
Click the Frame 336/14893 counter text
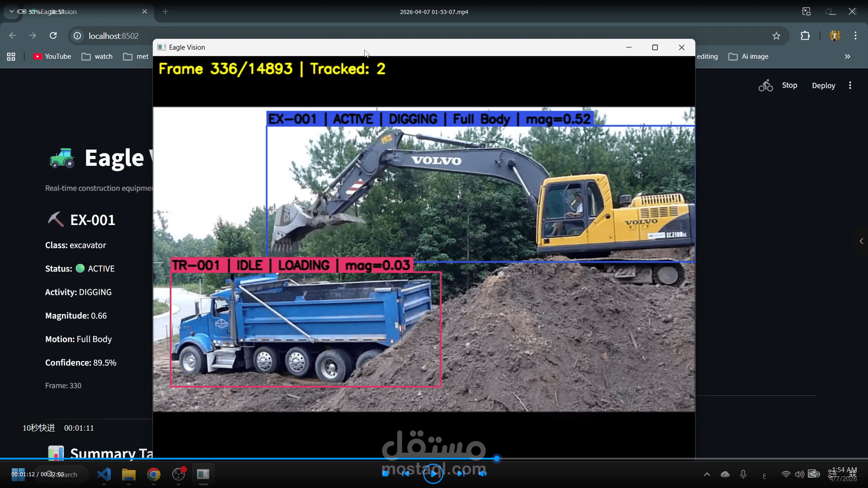tap(226, 69)
